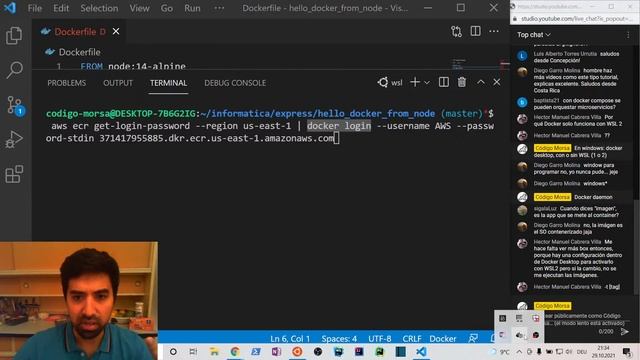Open the launch profile dropdown beside the plus
The height and width of the screenshot is (360, 640).
click(x=427, y=83)
